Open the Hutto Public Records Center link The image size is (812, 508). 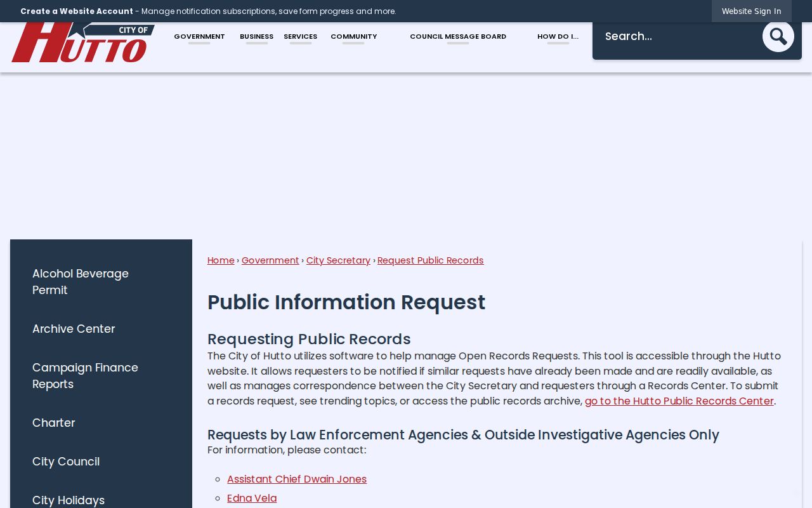coord(679,401)
